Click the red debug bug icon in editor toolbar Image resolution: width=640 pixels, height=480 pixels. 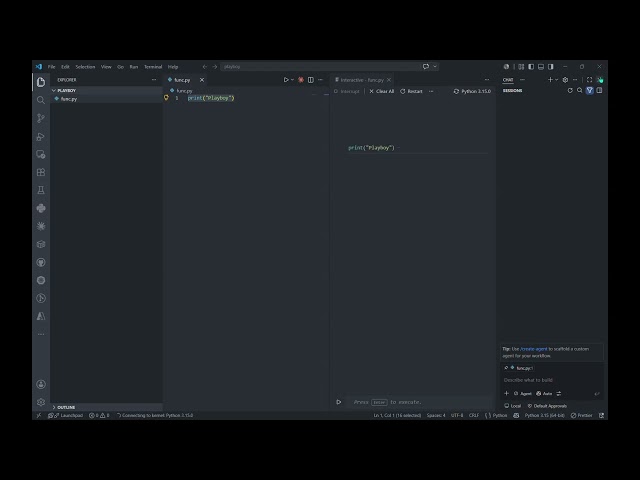301,80
